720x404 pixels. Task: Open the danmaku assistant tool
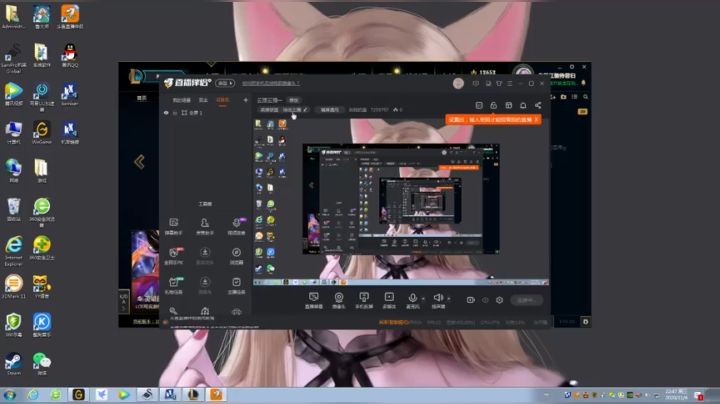click(174, 226)
